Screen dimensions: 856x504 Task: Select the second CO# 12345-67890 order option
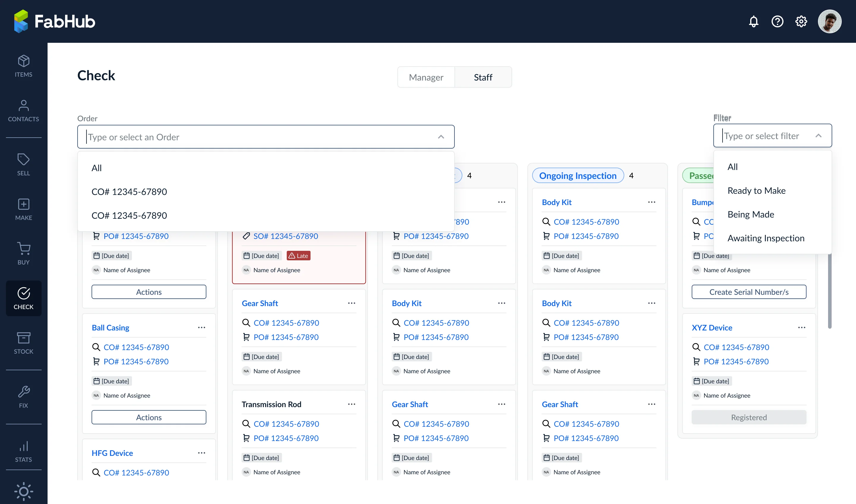point(266,215)
